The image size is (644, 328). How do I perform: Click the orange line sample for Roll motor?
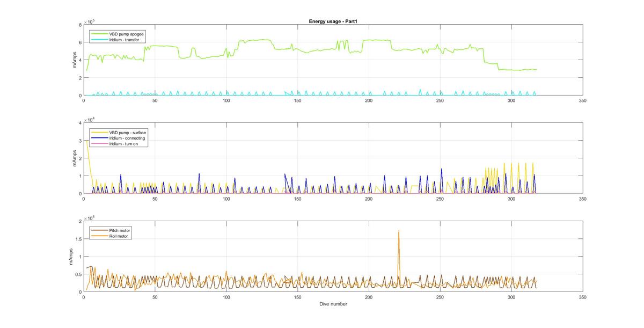(99, 236)
